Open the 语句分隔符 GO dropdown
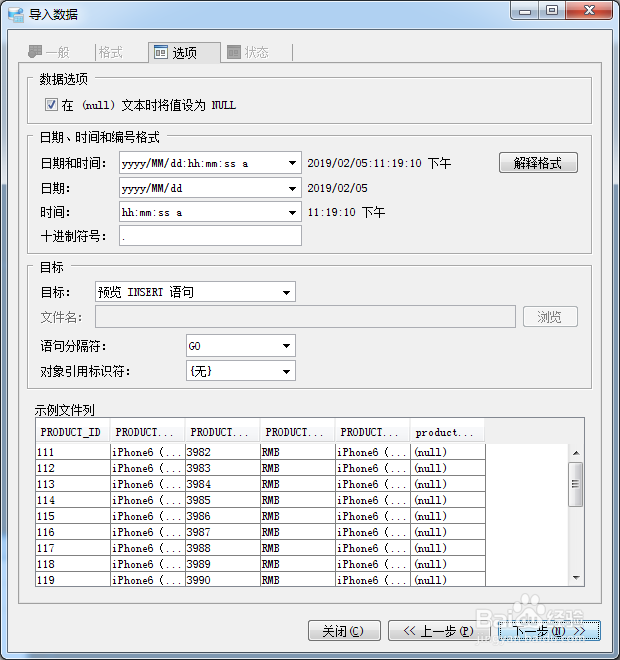The height and width of the screenshot is (660, 620). point(241,346)
